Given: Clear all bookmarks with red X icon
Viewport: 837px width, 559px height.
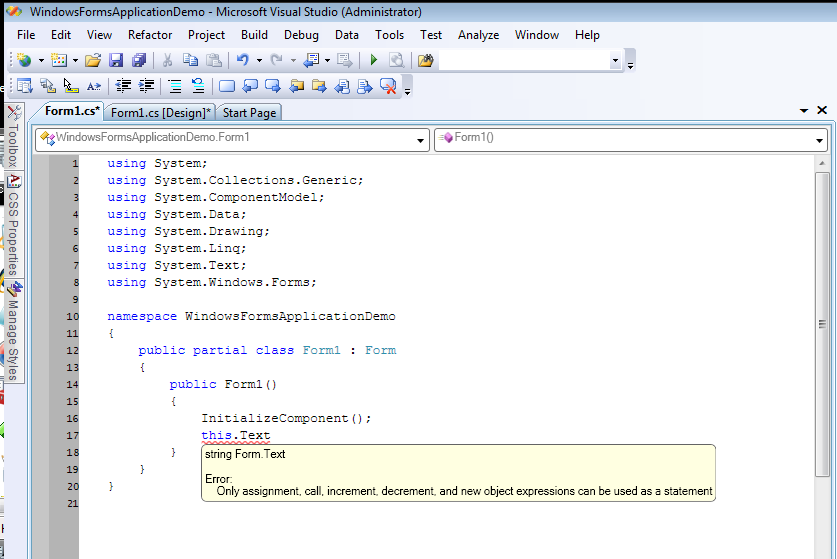Looking at the screenshot, I should [x=388, y=85].
